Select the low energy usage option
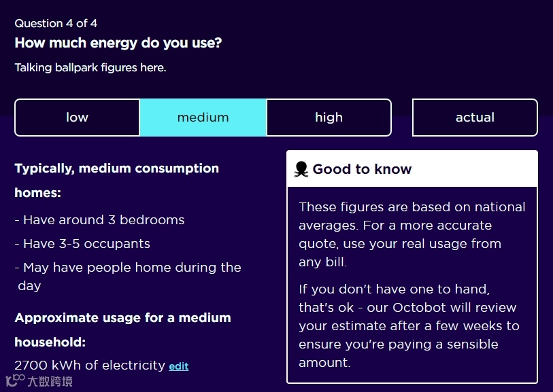The width and height of the screenshot is (553, 392). 77,118
